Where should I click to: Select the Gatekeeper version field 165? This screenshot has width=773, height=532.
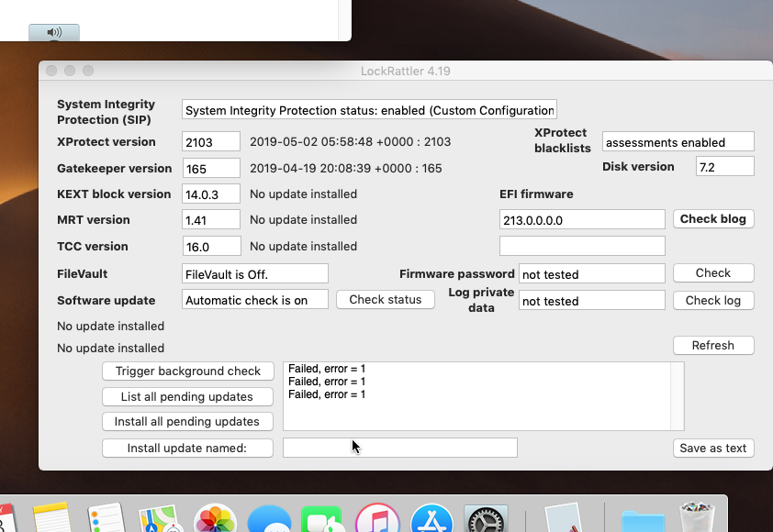pos(211,169)
